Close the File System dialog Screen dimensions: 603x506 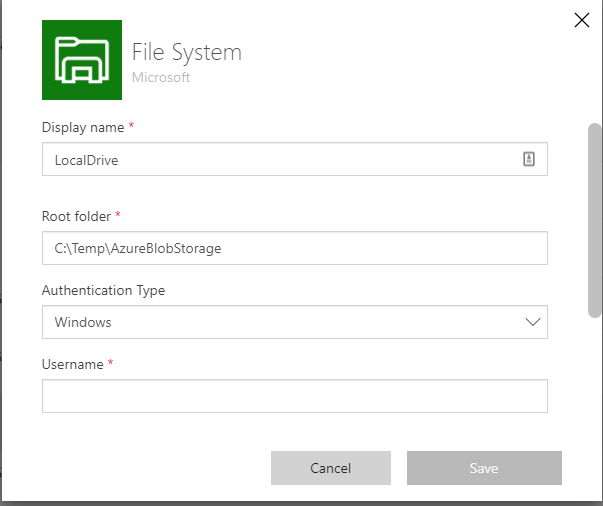point(581,20)
